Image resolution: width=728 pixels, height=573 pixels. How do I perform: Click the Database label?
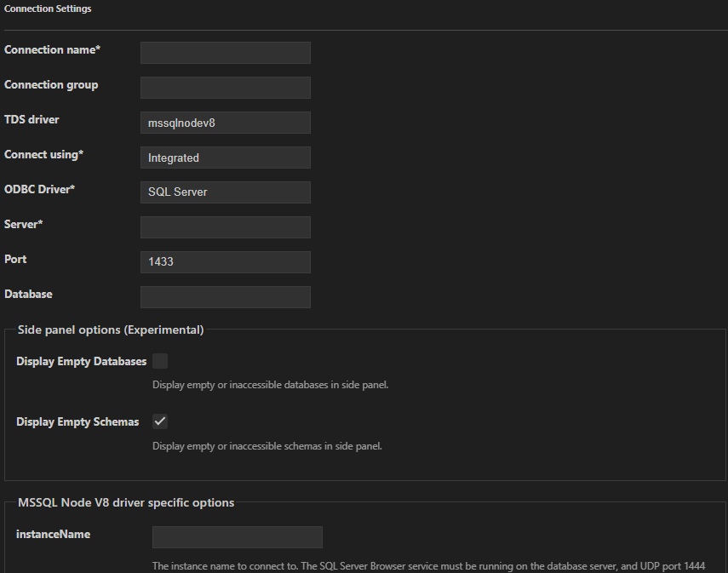click(28, 294)
